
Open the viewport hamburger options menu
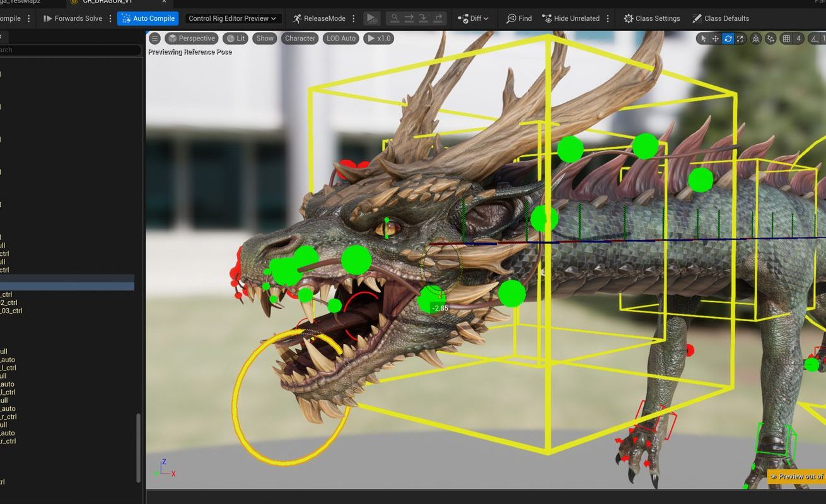[x=154, y=38]
